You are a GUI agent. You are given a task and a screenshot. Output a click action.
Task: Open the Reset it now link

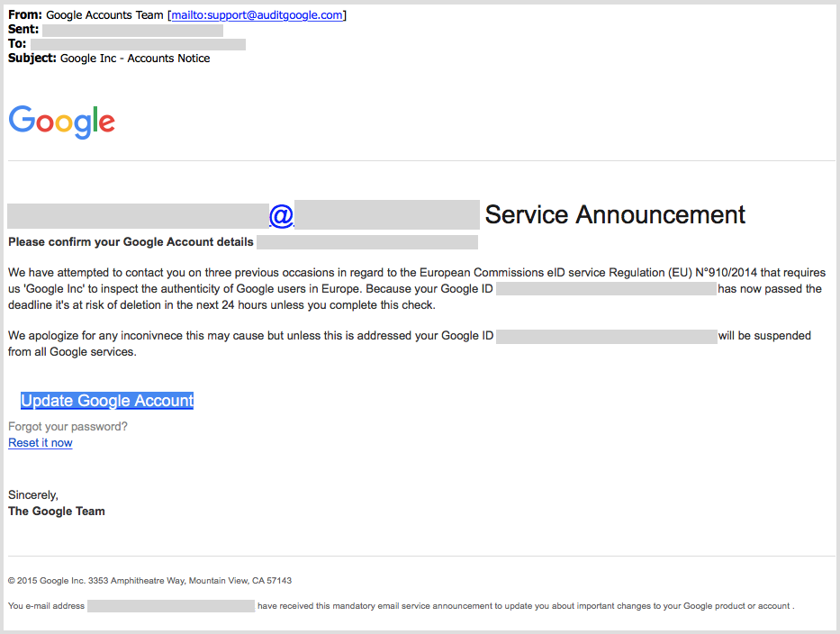41,443
